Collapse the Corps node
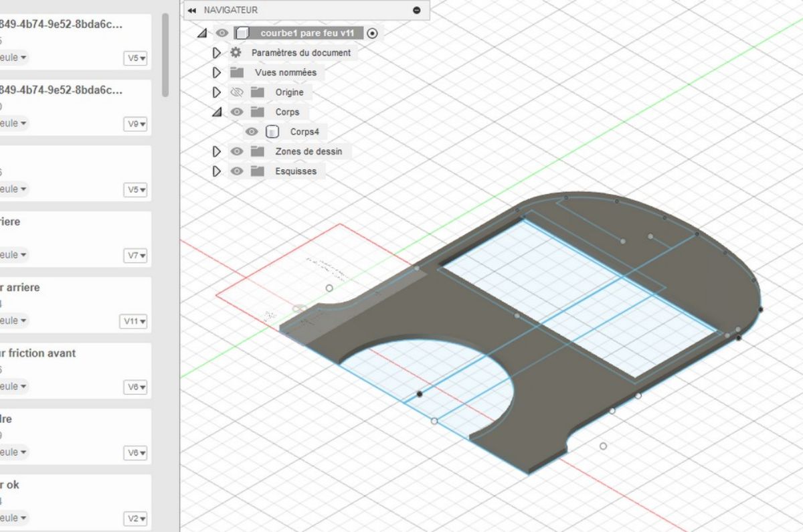The height and width of the screenshot is (532, 803). [x=216, y=112]
